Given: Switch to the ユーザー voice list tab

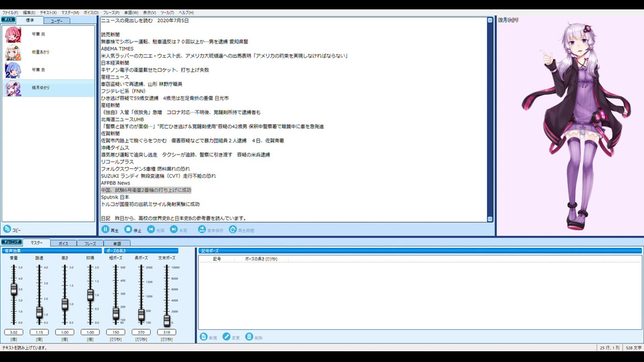Looking at the screenshot, I should point(56,21).
